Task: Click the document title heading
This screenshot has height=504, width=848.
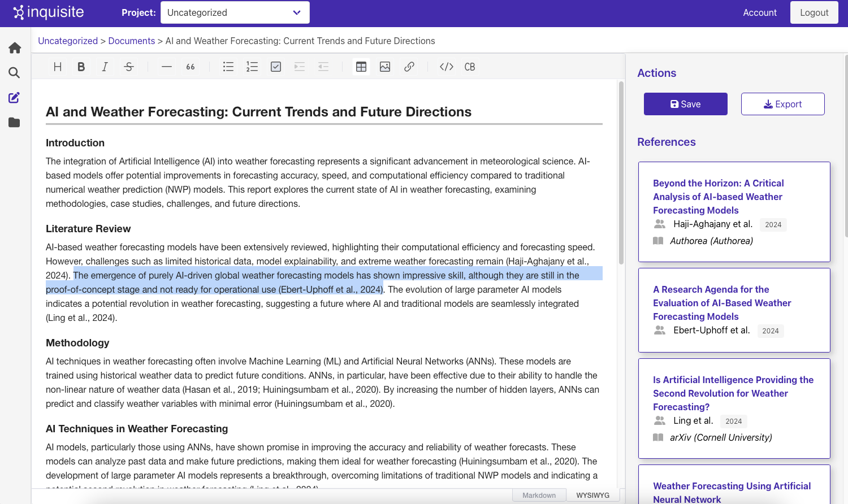Action: [258, 112]
